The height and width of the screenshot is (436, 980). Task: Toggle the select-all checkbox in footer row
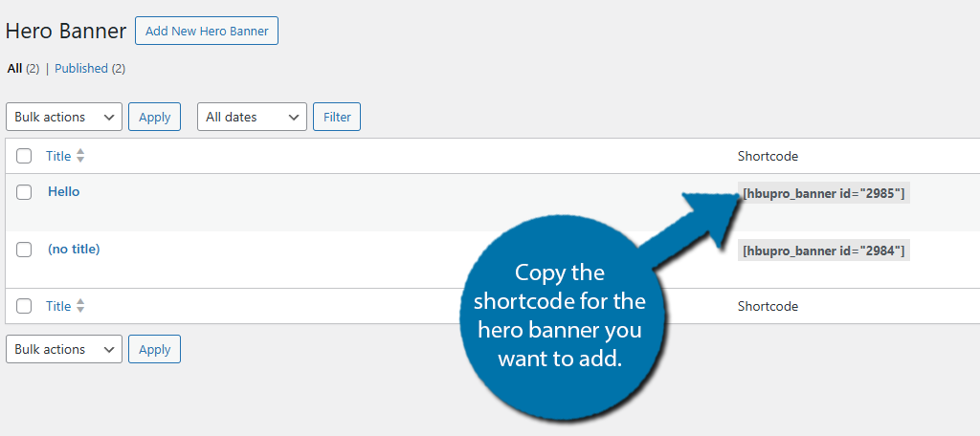tap(24, 306)
